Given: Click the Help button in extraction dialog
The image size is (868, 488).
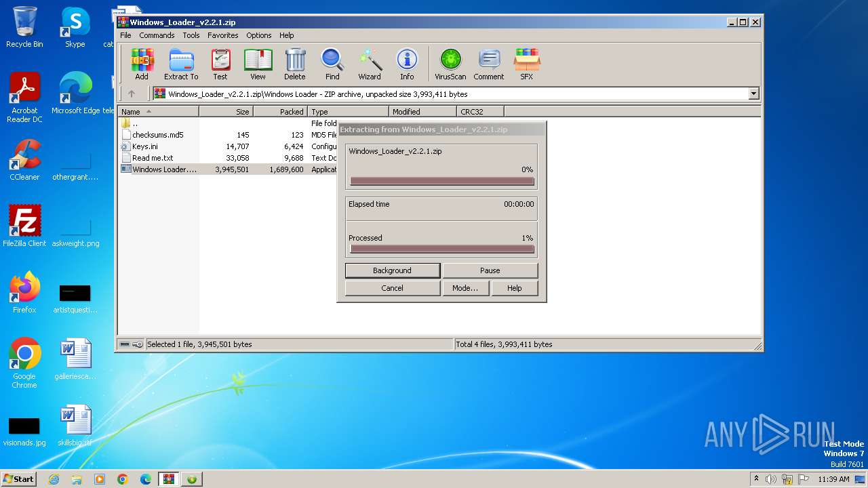Looking at the screenshot, I should [515, 288].
